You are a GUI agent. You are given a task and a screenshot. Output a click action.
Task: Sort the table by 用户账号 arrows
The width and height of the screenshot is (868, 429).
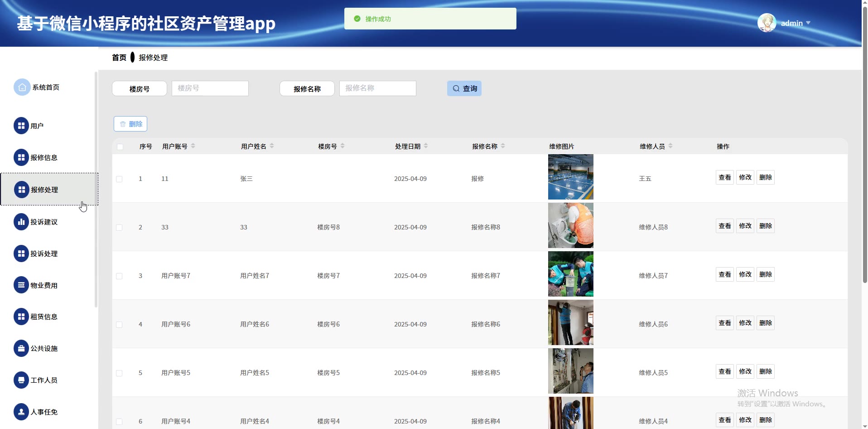tap(193, 146)
